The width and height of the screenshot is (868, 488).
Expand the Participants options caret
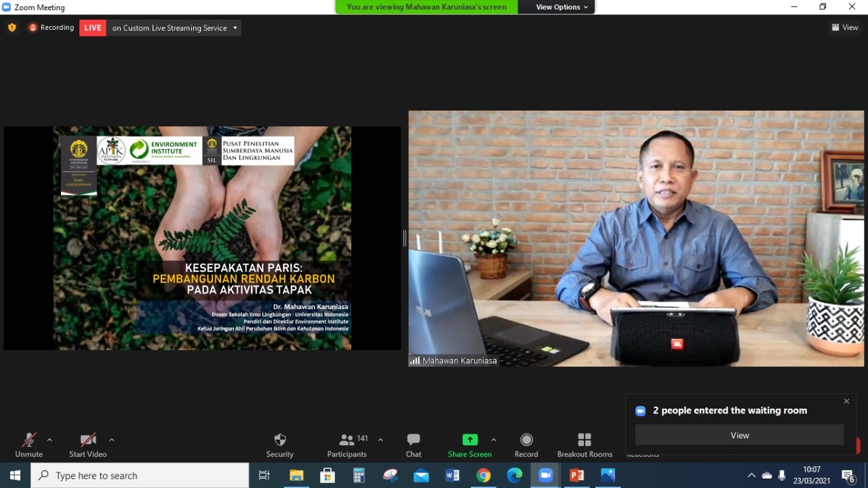click(380, 439)
